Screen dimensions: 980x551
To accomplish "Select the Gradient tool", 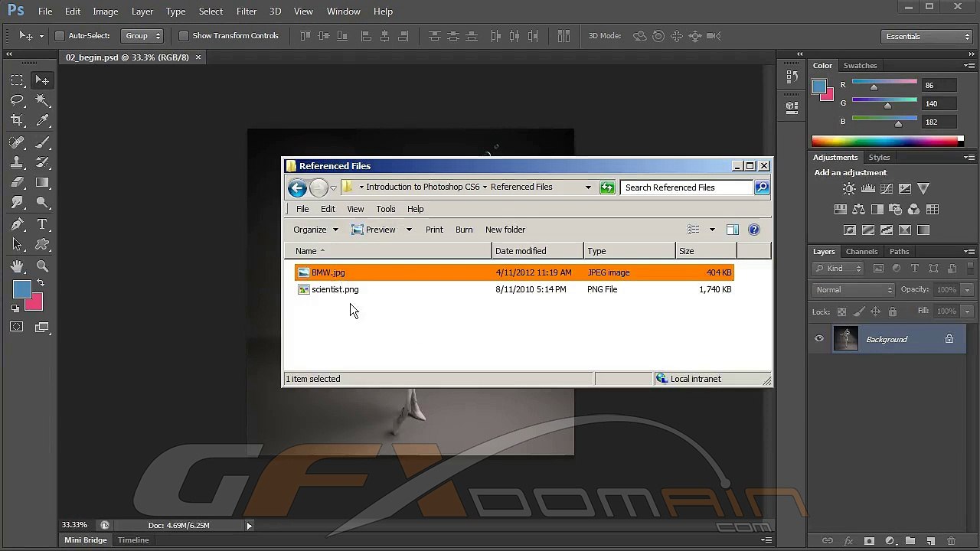I will [x=43, y=182].
